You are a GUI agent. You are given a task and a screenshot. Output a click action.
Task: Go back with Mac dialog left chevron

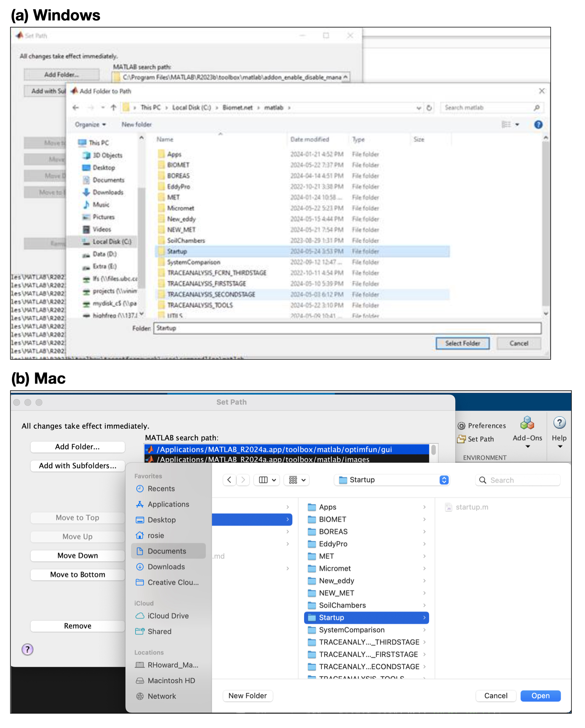pyautogui.click(x=229, y=480)
